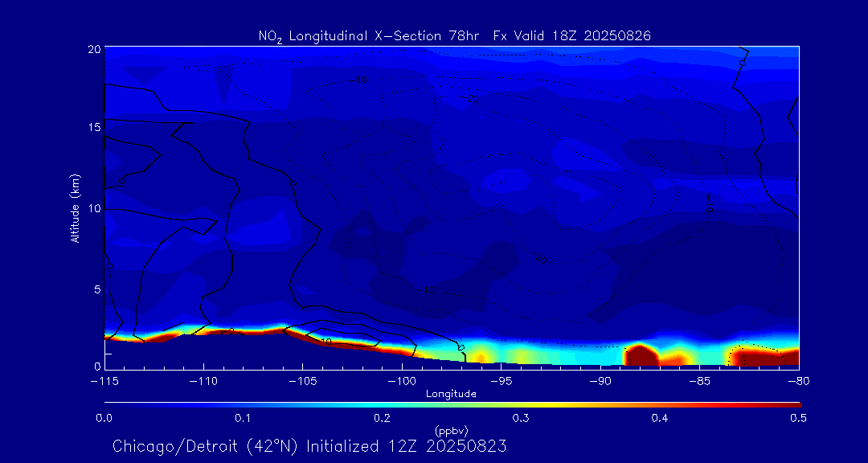Click altitude axis tick label "15"

pos(94,127)
